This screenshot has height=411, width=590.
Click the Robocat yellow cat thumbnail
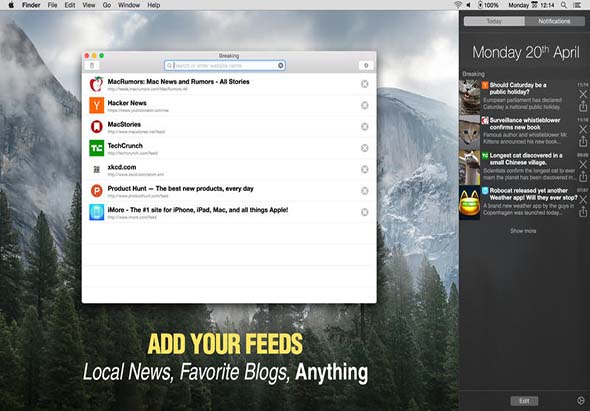tap(470, 202)
